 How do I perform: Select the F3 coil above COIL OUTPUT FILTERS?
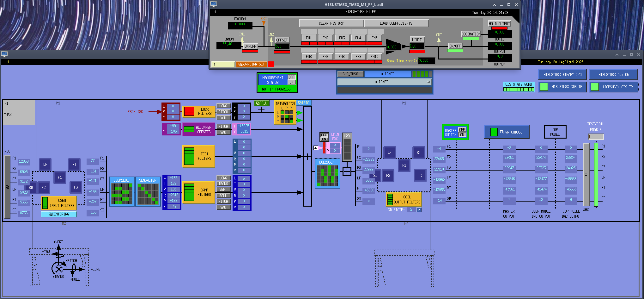click(420, 175)
